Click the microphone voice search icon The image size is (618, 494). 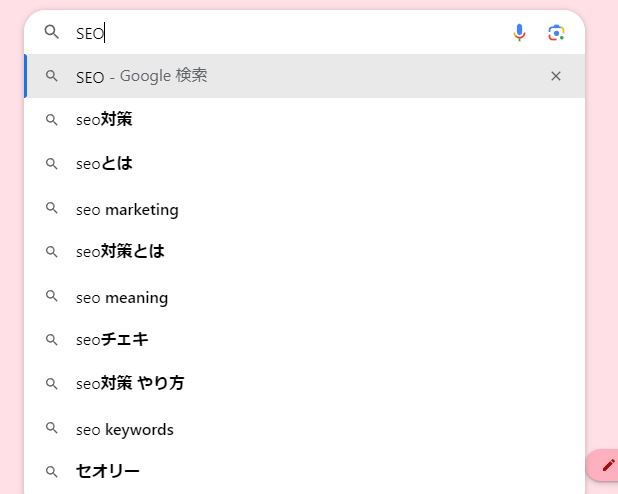[519, 33]
